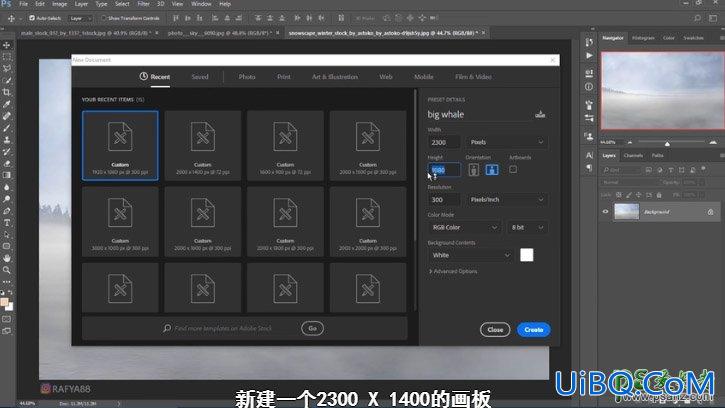This screenshot has width=725, height=408.
Task: Select the Eraser tool
Action: pos(7,163)
